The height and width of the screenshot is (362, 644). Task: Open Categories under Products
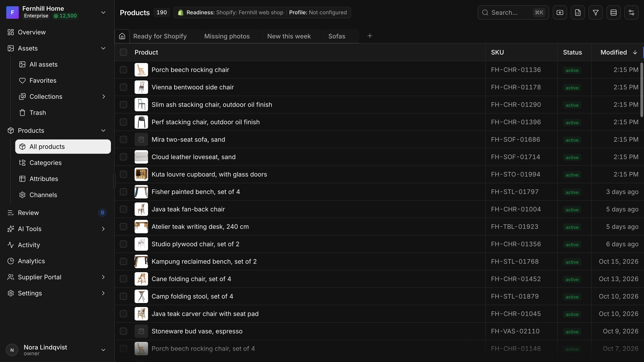pos(63,163)
